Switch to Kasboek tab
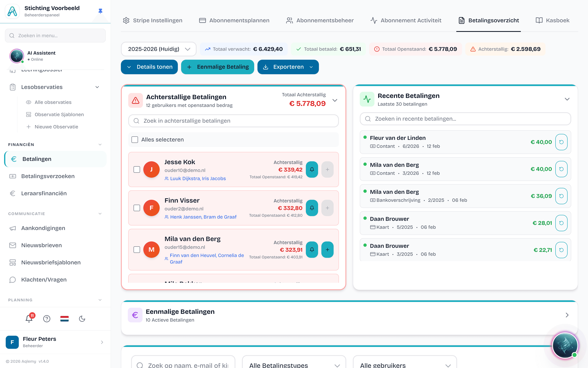588x368 pixels. [x=552, y=20]
